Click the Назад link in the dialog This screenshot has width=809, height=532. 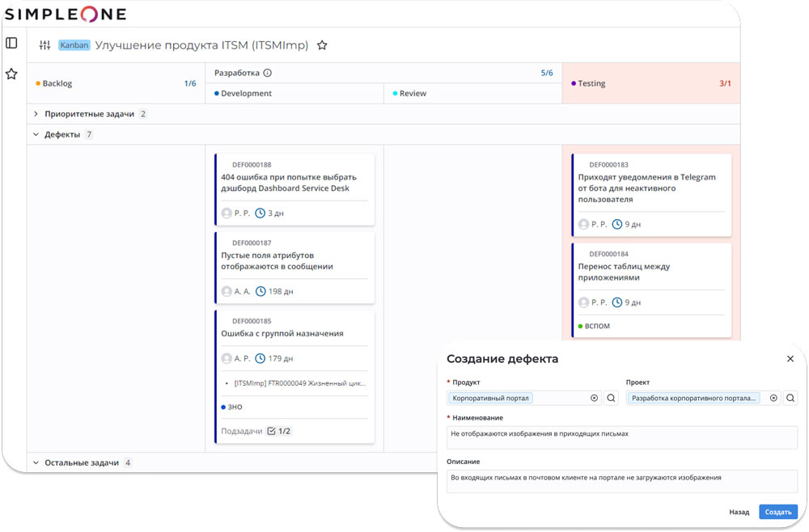tap(739, 512)
